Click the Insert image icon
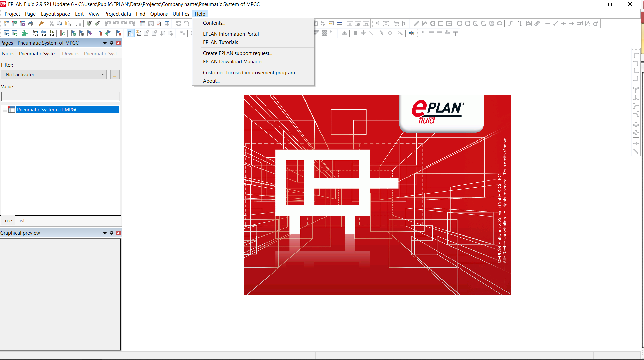 [x=529, y=23]
